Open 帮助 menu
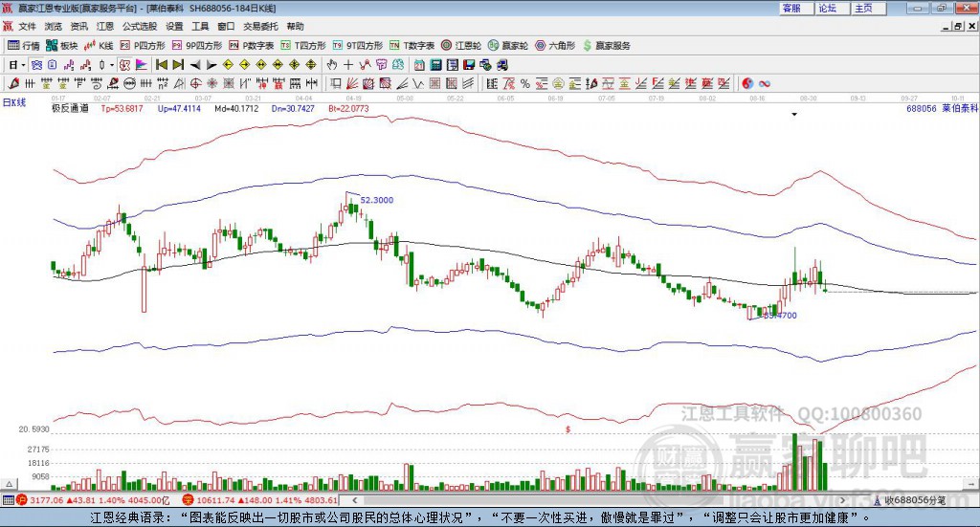This screenshot has height=527, width=980. (x=295, y=26)
